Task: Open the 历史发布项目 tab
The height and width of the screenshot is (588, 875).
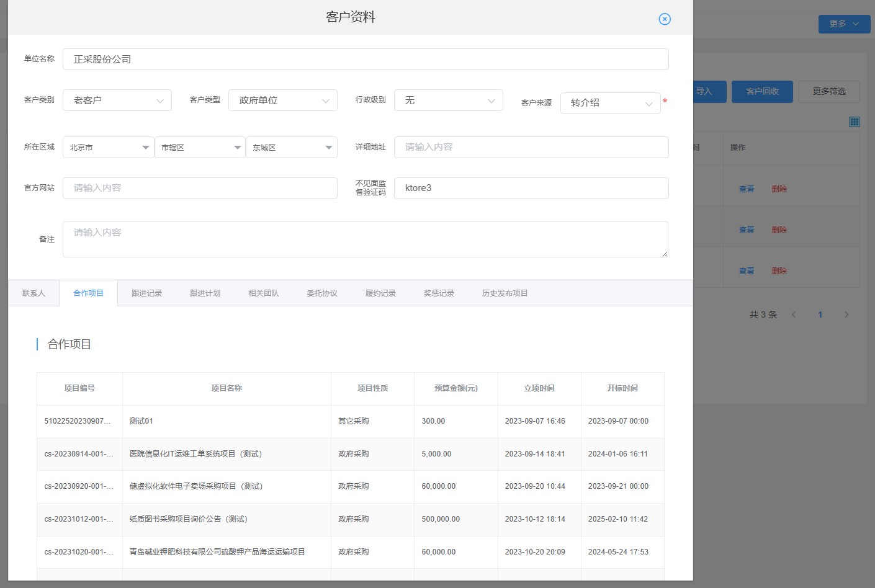Action: click(x=505, y=293)
